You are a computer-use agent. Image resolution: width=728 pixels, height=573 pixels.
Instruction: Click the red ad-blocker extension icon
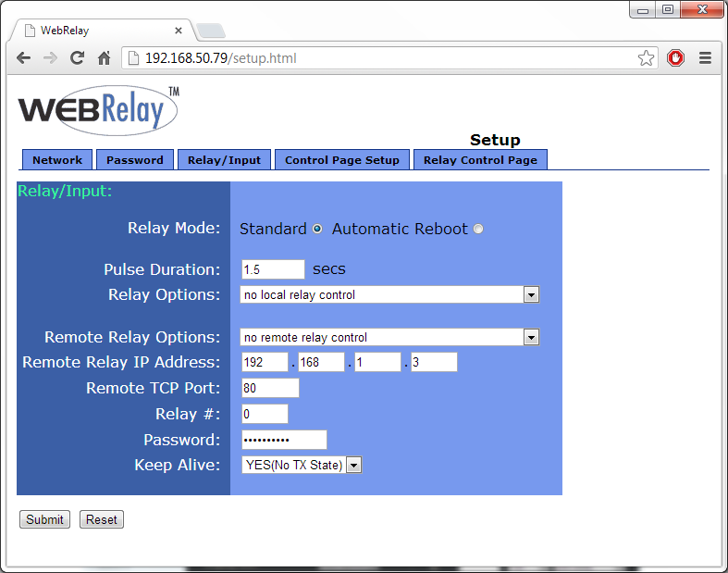pyautogui.click(x=676, y=57)
